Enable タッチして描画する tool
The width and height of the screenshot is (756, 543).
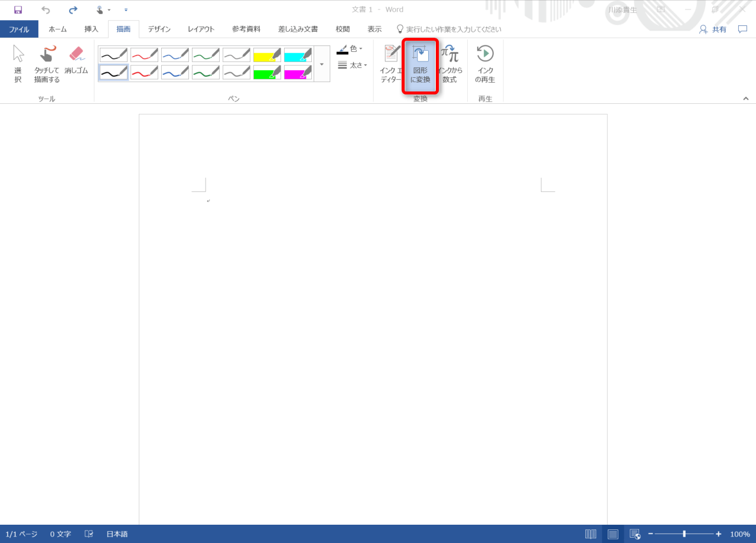(x=47, y=64)
